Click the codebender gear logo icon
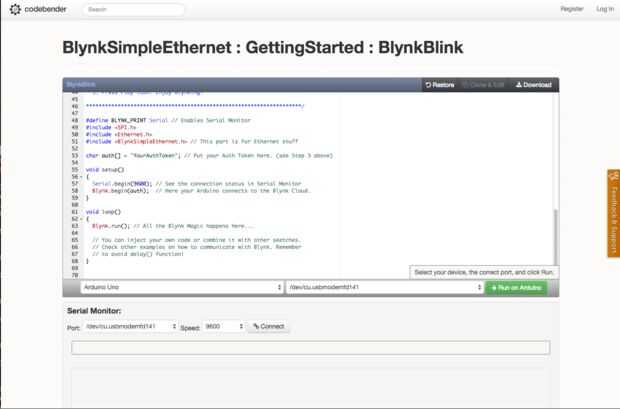 pos(15,9)
